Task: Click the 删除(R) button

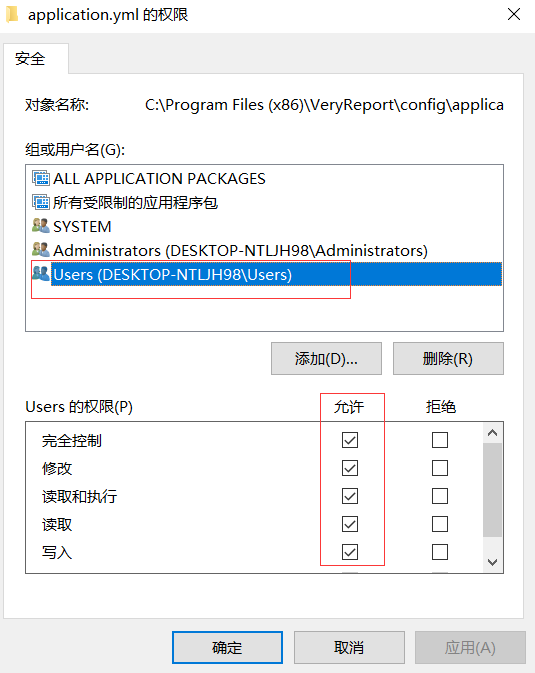Action: point(448,358)
